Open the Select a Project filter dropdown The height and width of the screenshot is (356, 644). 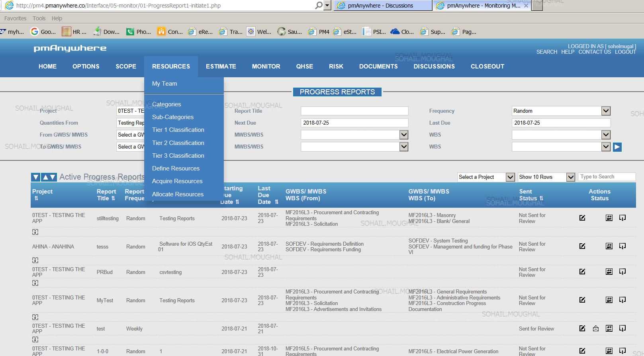coord(510,177)
